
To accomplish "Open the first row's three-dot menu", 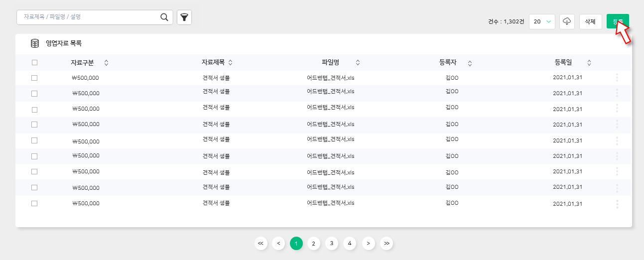I will 617,77.
